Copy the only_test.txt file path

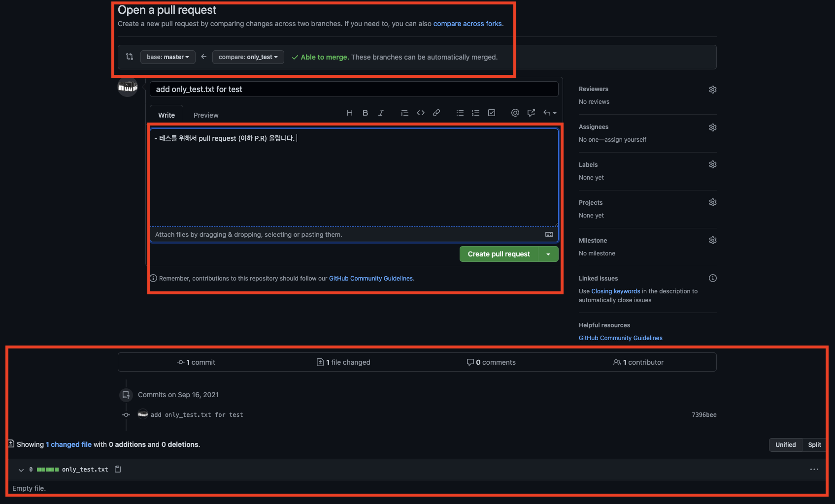pos(118,469)
